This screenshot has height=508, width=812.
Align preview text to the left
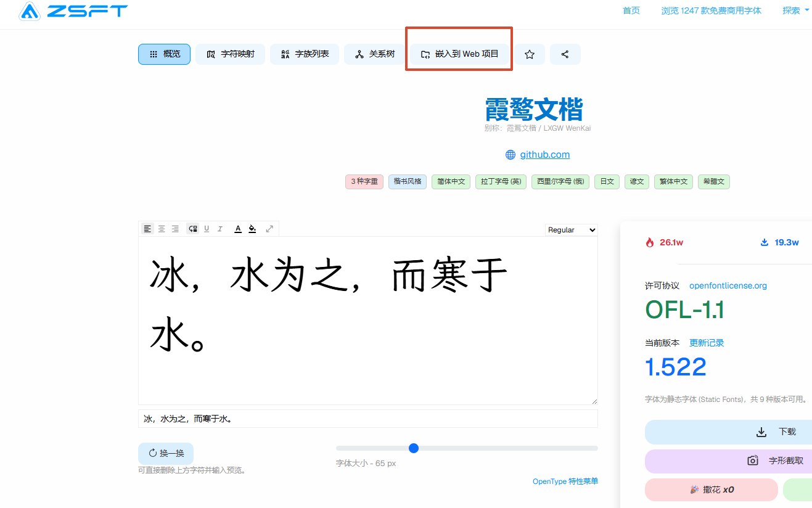(x=148, y=229)
